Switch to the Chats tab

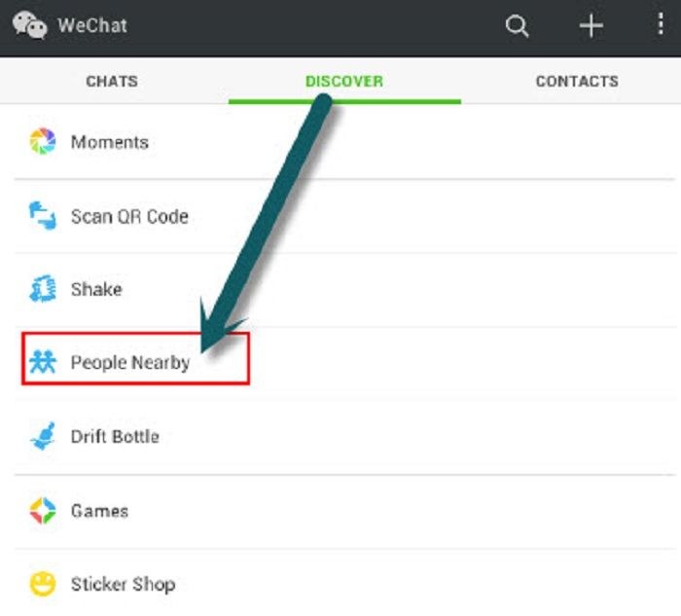point(112,81)
